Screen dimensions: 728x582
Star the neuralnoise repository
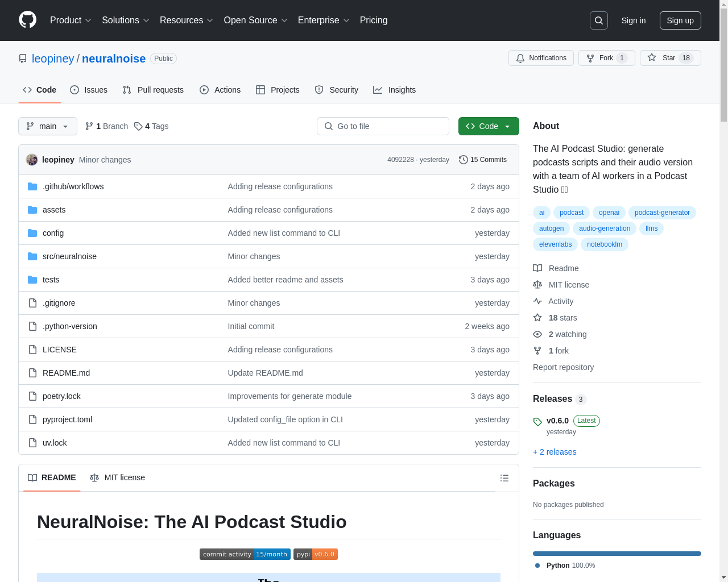point(671,58)
